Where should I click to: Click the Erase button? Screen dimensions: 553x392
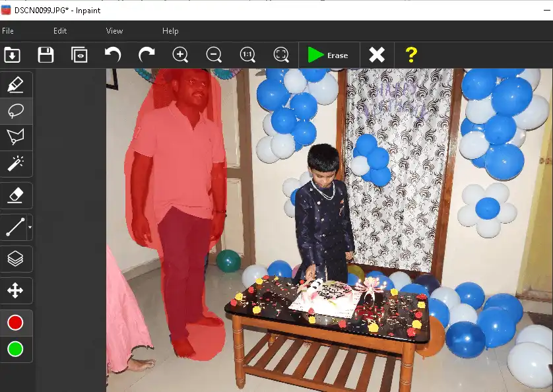tap(329, 55)
